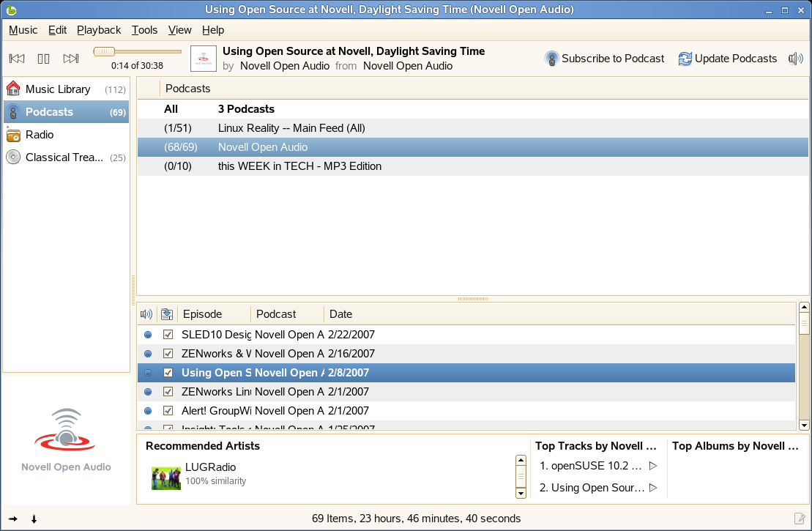This screenshot has width=812, height=531.
Task: Click top track 1. openSUSE 10.2
Action: coord(590,466)
